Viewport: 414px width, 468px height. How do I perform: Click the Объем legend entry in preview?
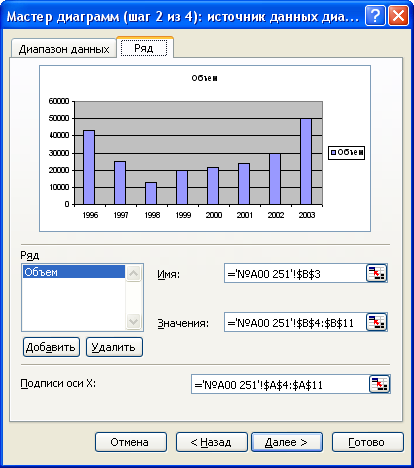pyautogui.click(x=346, y=153)
